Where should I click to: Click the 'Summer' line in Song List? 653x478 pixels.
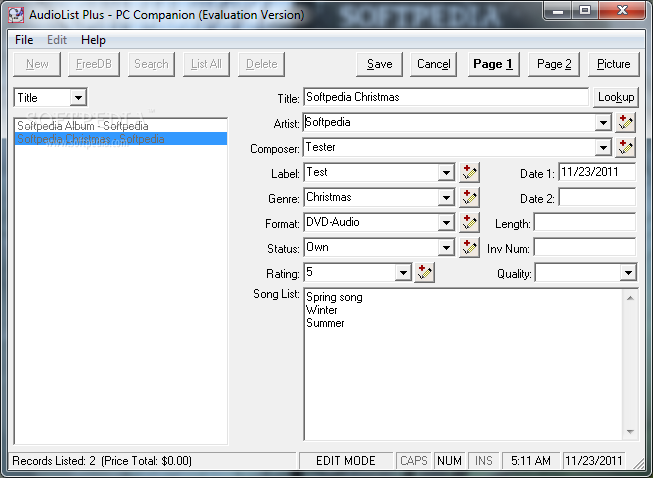point(325,323)
